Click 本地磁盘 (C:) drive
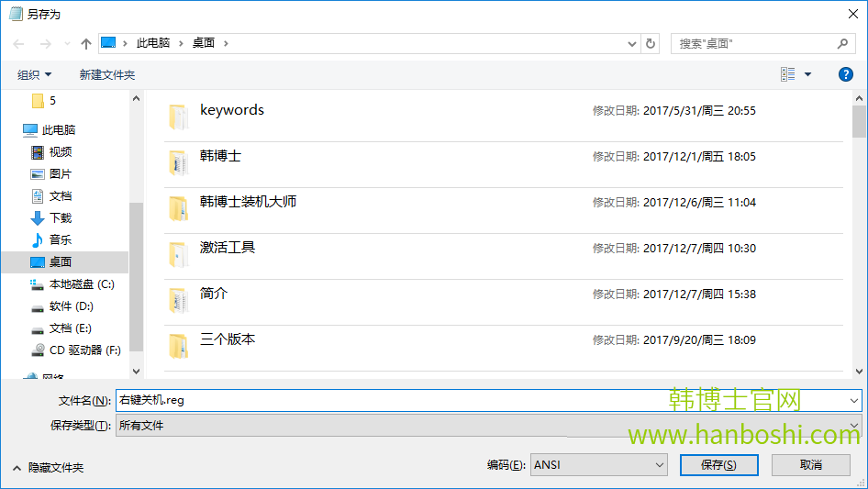The image size is (868, 489). pyautogui.click(x=81, y=284)
